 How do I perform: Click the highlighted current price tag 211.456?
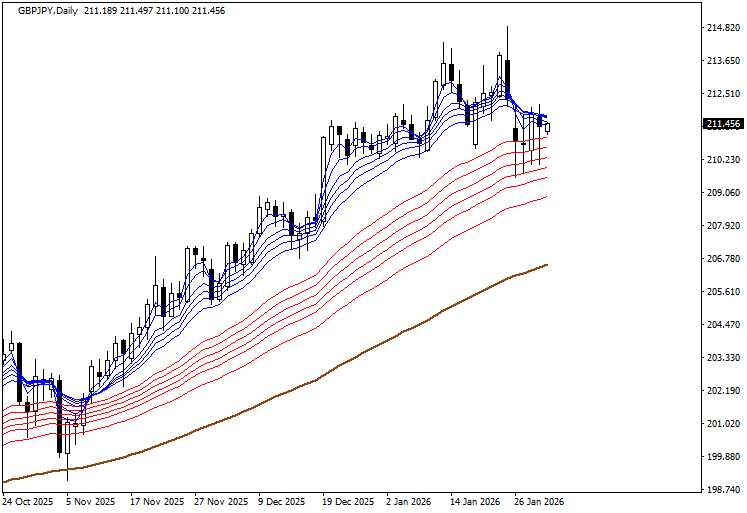(722, 124)
